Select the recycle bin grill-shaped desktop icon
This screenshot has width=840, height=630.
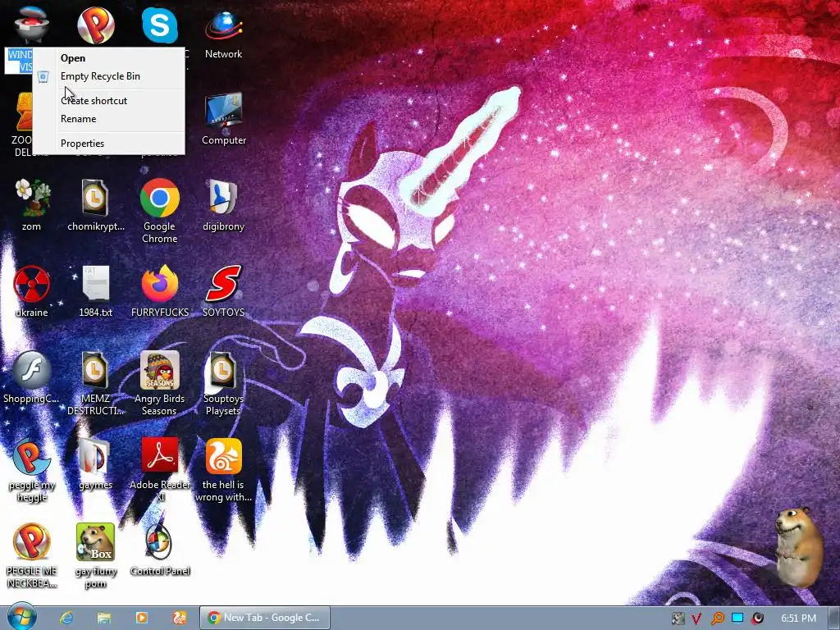pyautogui.click(x=32, y=25)
